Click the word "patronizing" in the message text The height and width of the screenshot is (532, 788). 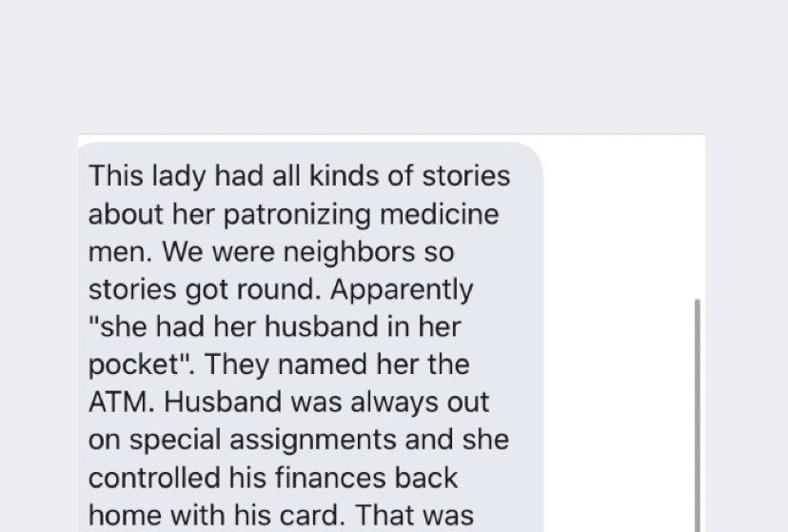pyautogui.click(x=297, y=215)
